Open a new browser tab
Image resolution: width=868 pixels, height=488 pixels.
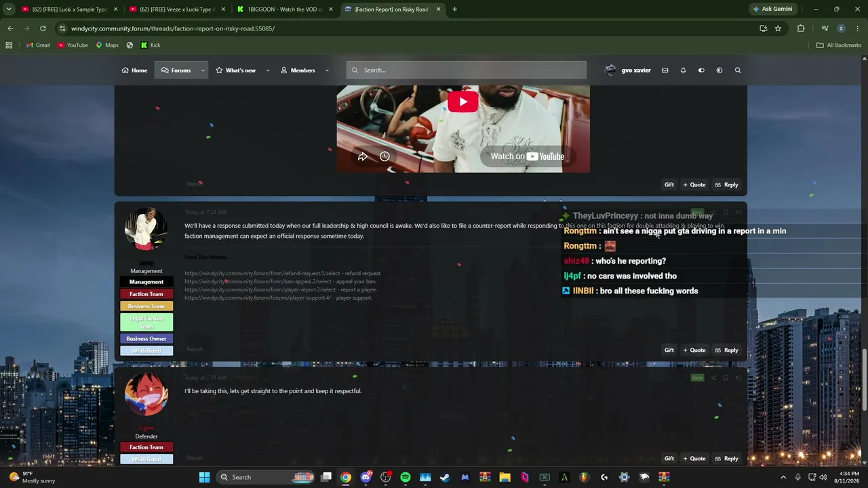[454, 9]
